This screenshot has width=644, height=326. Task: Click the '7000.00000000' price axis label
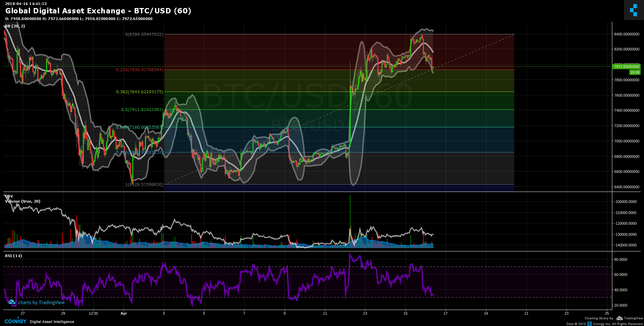(x=627, y=141)
